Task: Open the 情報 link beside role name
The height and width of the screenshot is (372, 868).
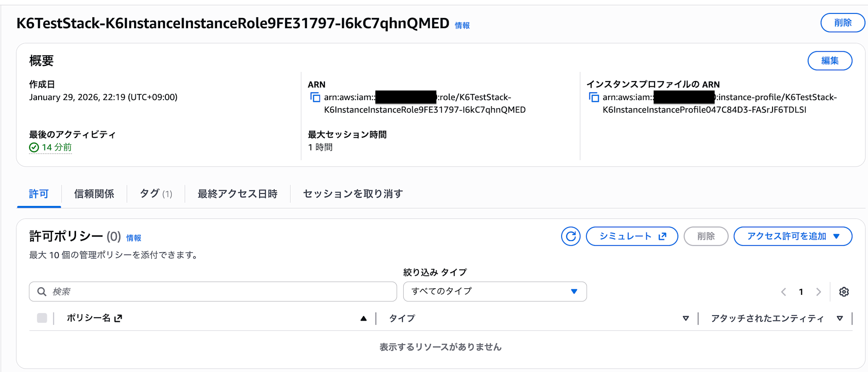Action: pyautogui.click(x=462, y=26)
